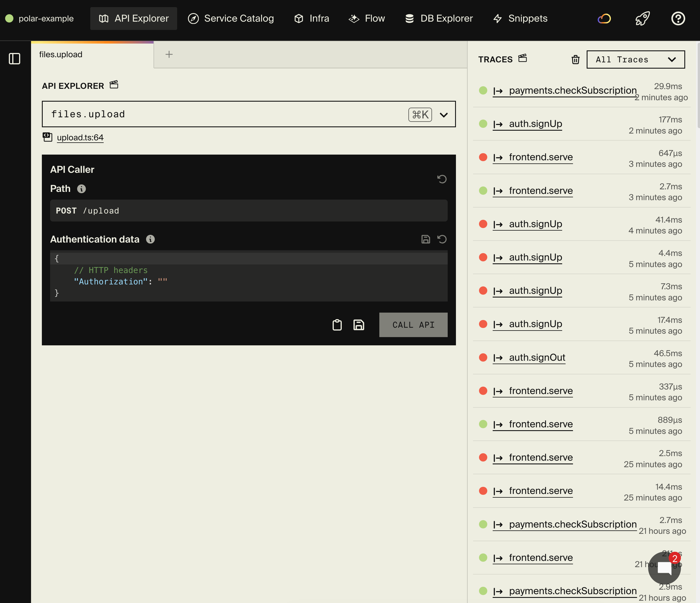Screen dimensions: 700x603
Task: Clear traces using the trash icon
Action: (x=575, y=60)
